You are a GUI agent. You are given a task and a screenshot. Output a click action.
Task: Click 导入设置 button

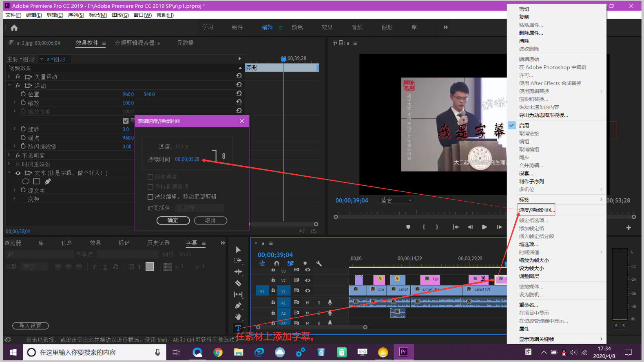click(x=31, y=326)
